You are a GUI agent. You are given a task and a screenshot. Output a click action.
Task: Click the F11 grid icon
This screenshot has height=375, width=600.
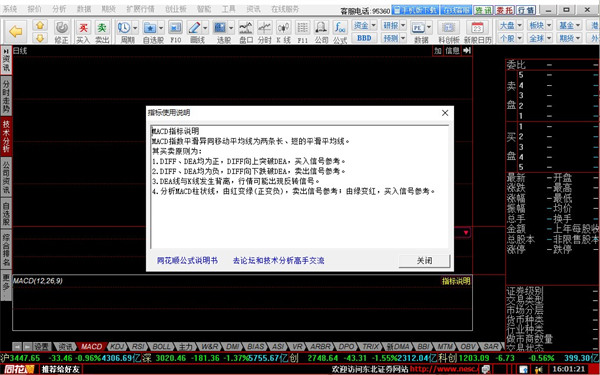303,28
